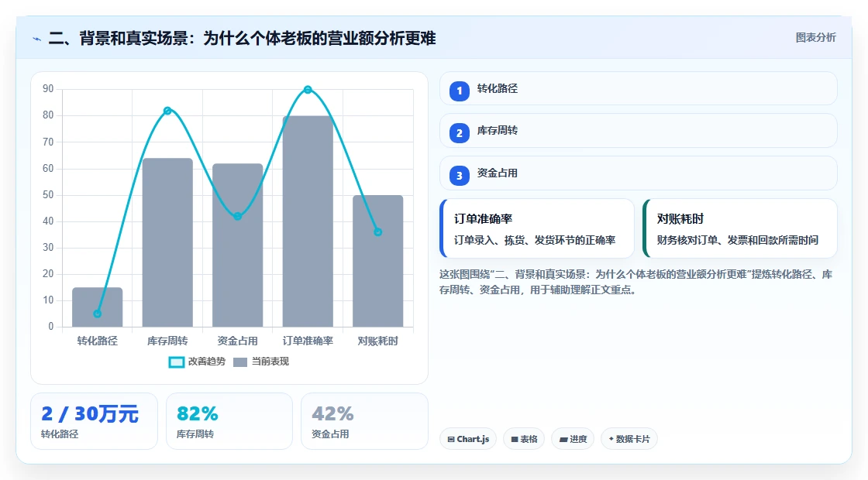
Task: Click the slide title 二、背景和真实场景
Action: coord(242,38)
